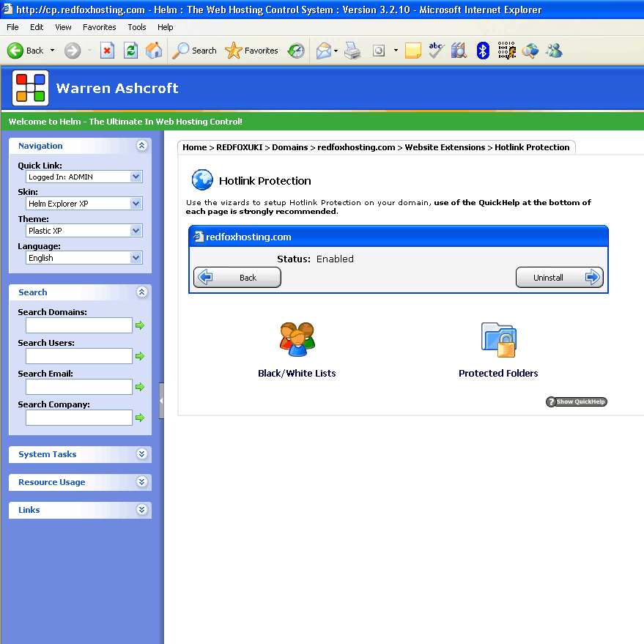644x644 pixels.
Task: Open Protected Folders lock icon
Action: coord(499,340)
